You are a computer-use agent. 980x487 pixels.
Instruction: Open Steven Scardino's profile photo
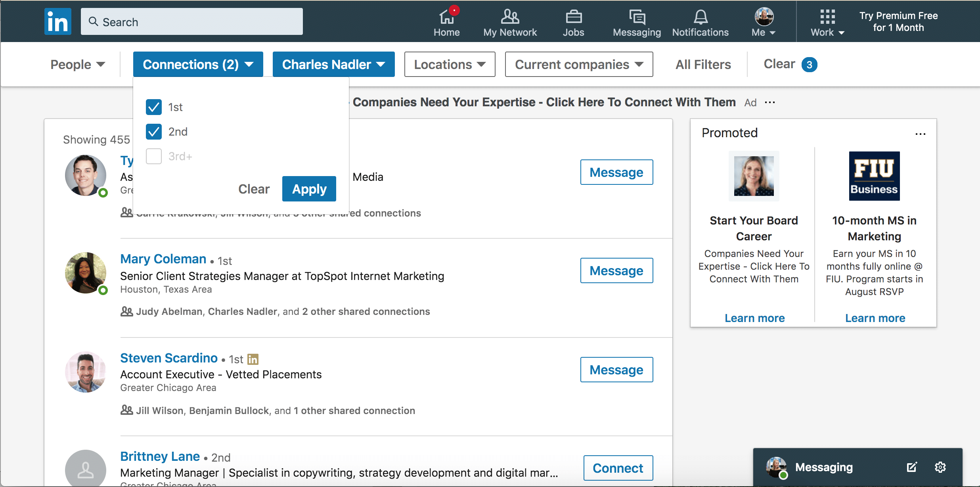tap(86, 372)
